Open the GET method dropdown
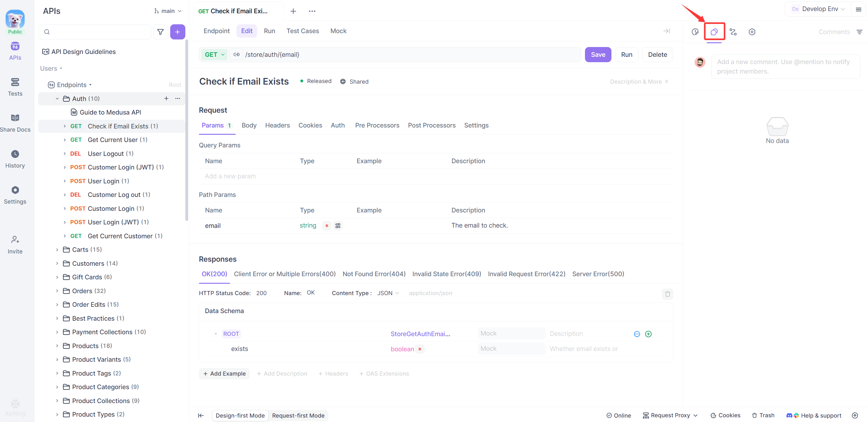This screenshot has height=422, width=868. pyautogui.click(x=214, y=55)
